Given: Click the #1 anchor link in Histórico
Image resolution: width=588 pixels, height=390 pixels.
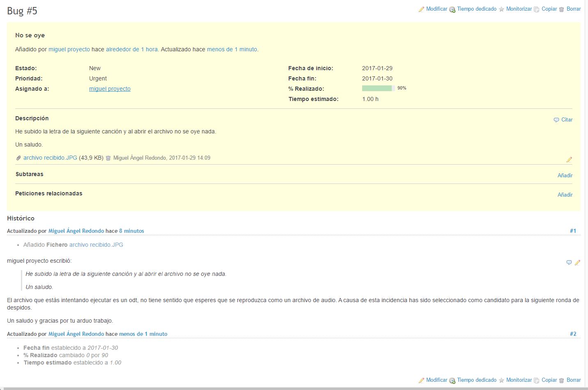Looking at the screenshot, I should point(573,231).
